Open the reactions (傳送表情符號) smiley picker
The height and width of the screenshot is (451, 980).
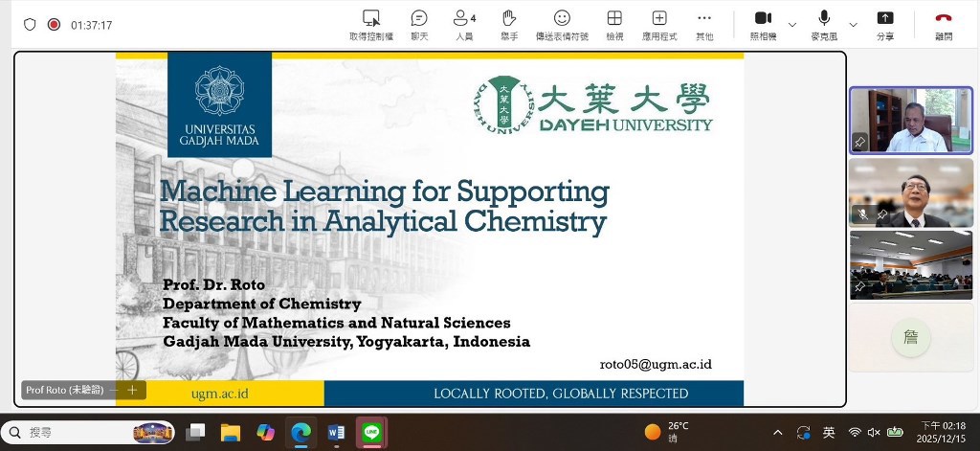562,18
